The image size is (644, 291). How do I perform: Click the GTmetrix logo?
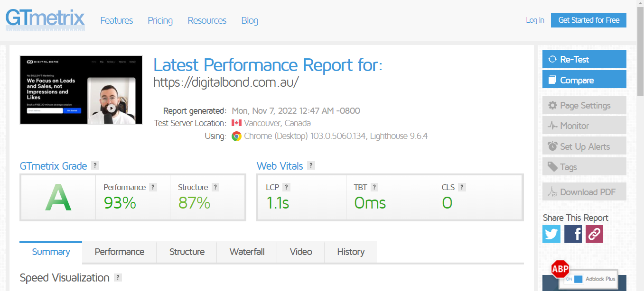45,20
